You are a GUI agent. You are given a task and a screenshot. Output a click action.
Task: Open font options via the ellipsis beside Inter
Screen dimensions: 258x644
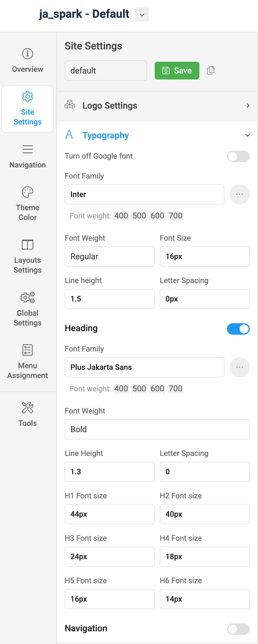click(x=240, y=194)
